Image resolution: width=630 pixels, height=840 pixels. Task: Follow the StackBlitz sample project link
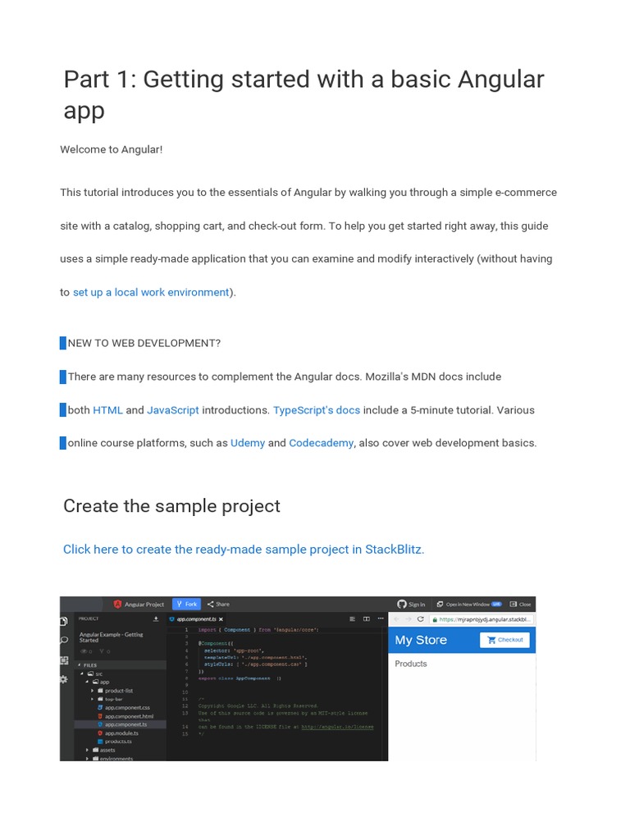click(x=244, y=550)
